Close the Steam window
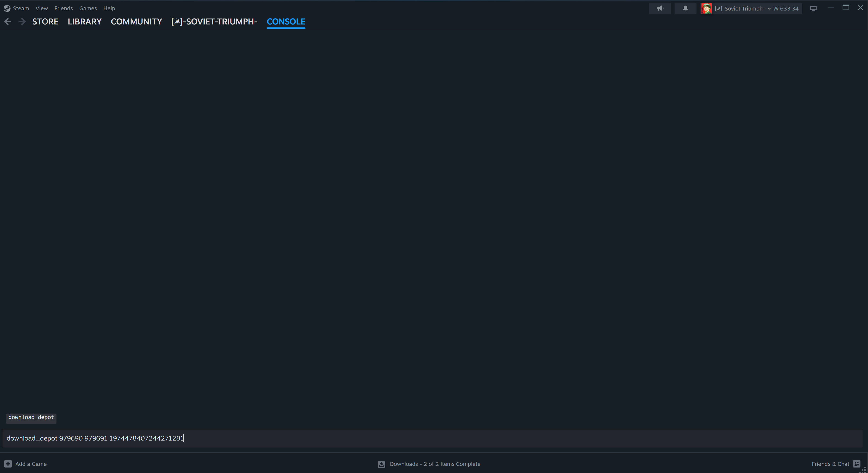 click(860, 8)
